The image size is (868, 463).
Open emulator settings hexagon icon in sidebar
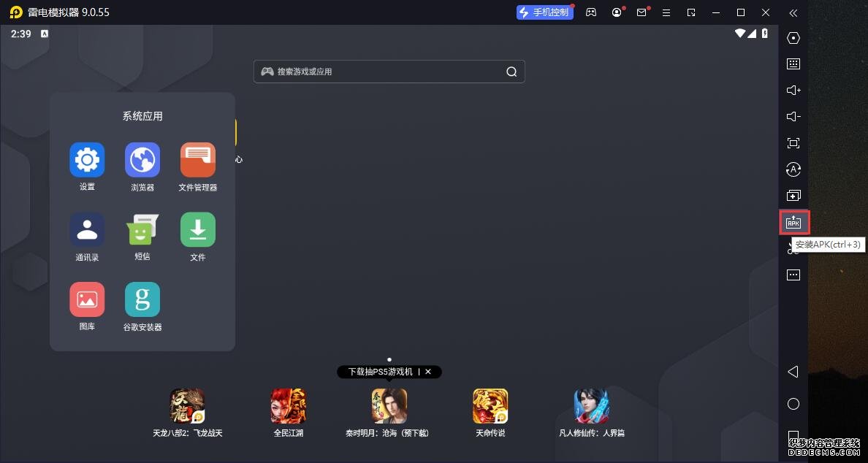pos(793,38)
